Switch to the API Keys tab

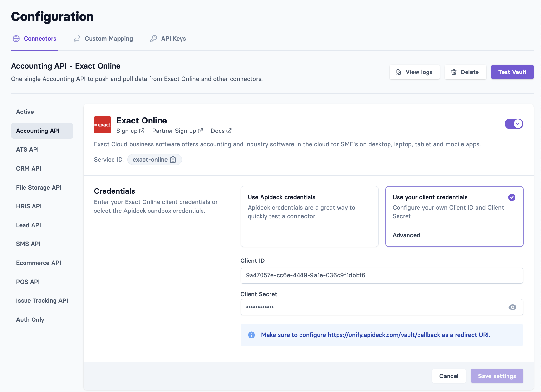[168, 39]
